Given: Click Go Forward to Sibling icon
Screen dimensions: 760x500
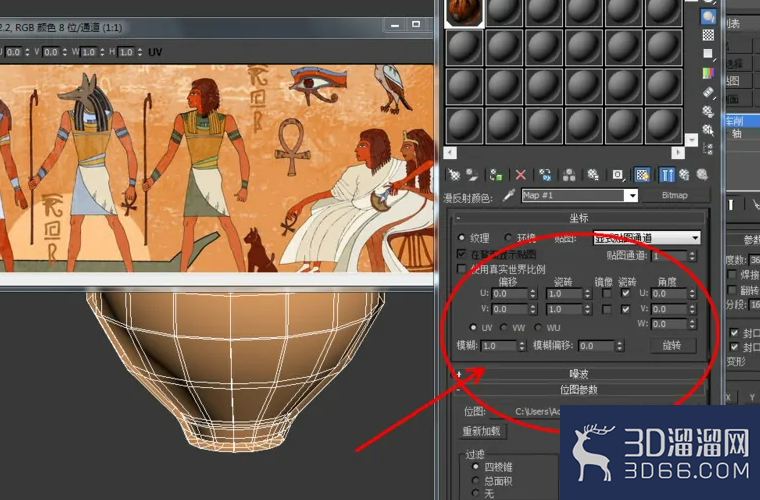Looking at the screenshot, I should [702, 174].
